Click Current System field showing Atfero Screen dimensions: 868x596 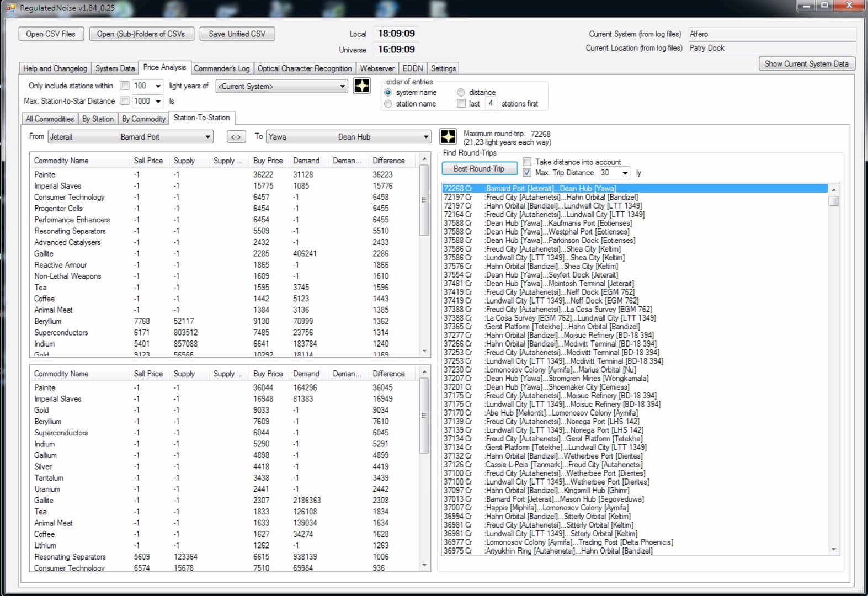tap(771, 34)
